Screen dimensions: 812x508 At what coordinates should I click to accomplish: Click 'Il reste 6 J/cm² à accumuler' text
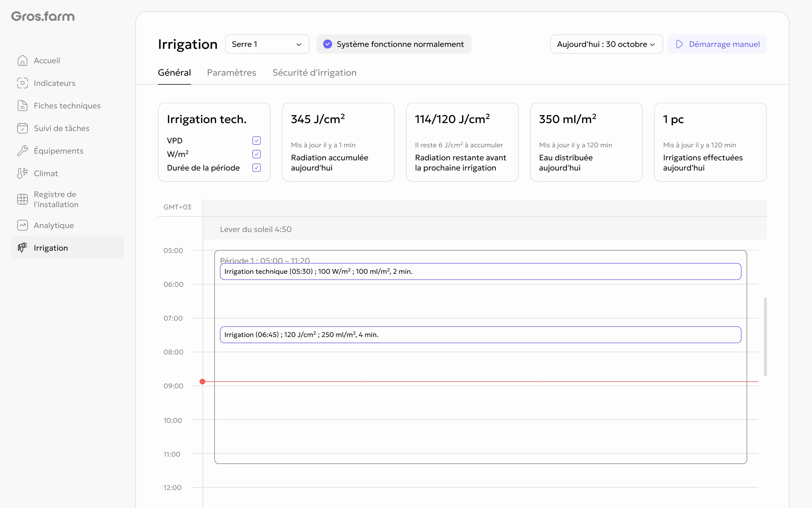(459, 145)
